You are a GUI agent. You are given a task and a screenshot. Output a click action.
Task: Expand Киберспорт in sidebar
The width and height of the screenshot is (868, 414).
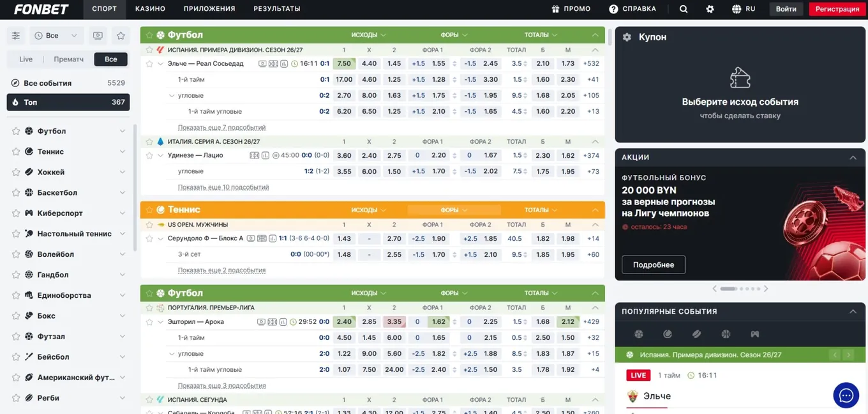pyautogui.click(x=122, y=213)
